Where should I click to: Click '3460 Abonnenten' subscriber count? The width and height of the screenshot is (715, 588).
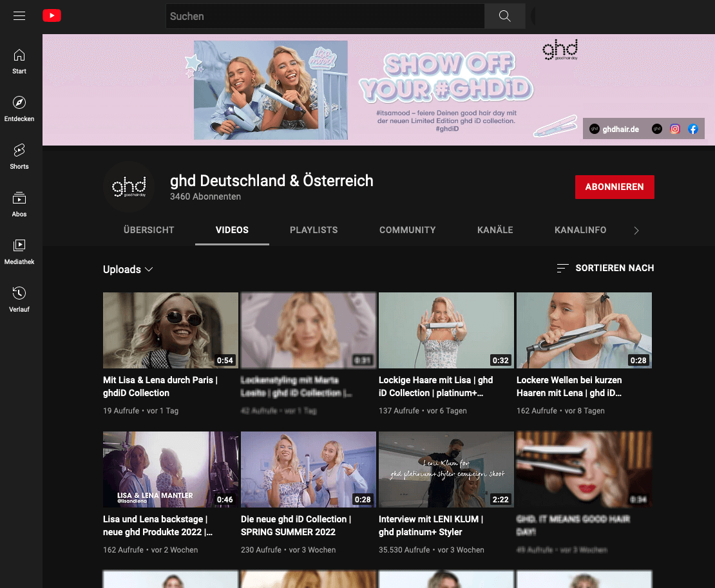(205, 196)
